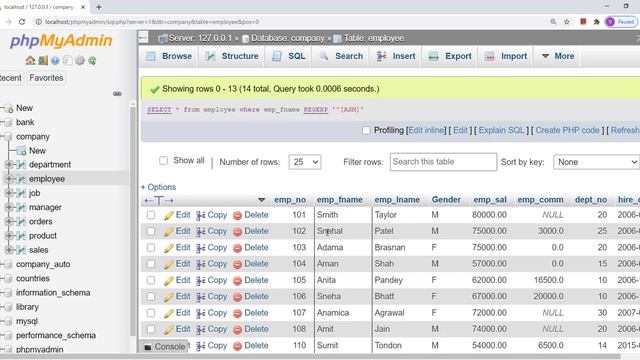The image size is (640, 360).
Task: Open the More menu dropdown
Action: (558, 56)
